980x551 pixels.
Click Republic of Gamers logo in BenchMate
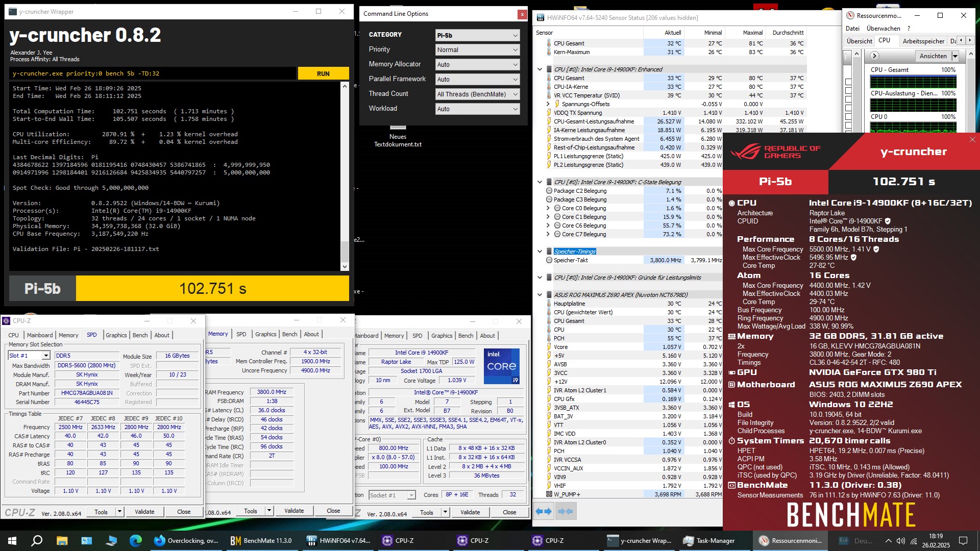tap(775, 152)
